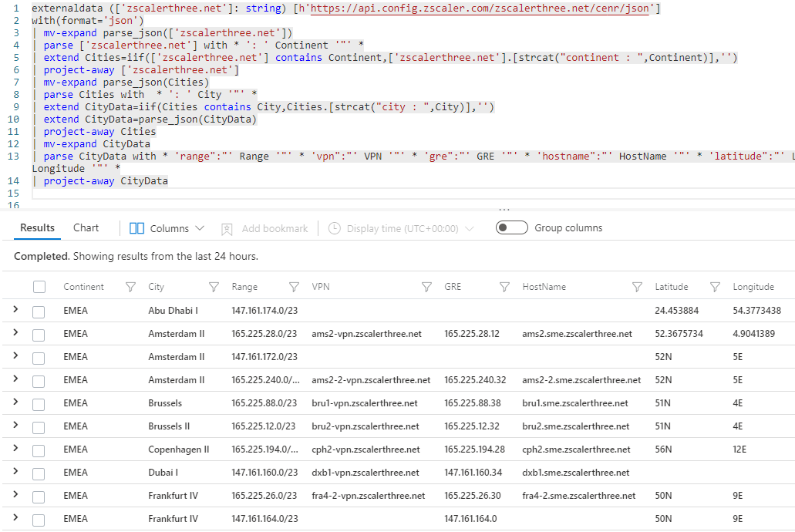The width and height of the screenshot is (795, 532).
Task: Expand the Frankfurt IV 147.161.164.0/23 row
Action: pos(15,518)
